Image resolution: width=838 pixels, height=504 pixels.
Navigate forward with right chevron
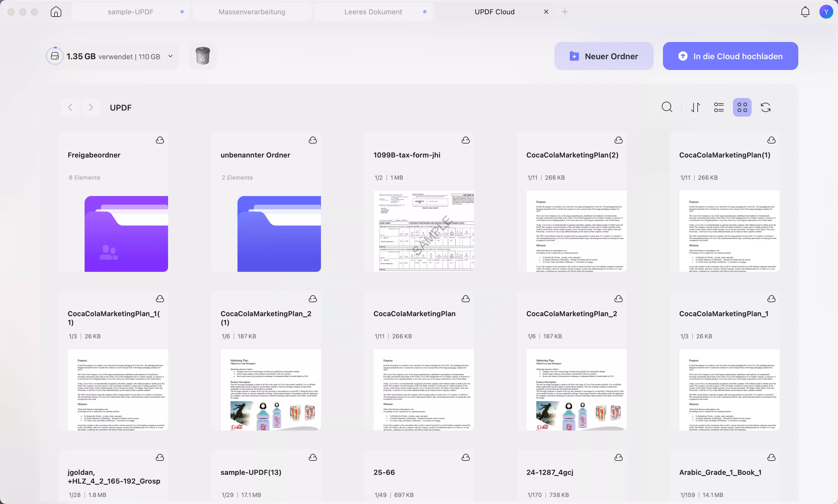click(x=91, y=108)
